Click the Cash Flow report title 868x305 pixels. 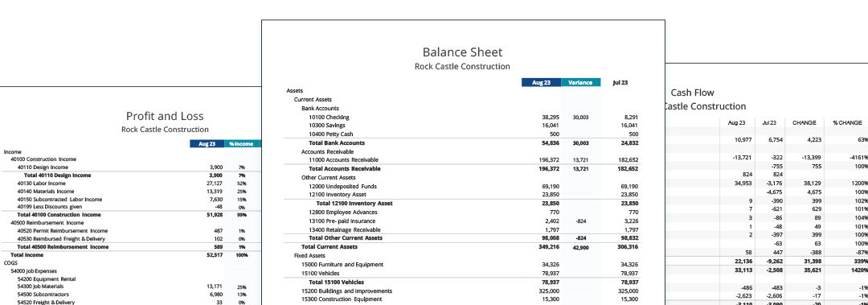pyautogui.click(x=692, y=93)
